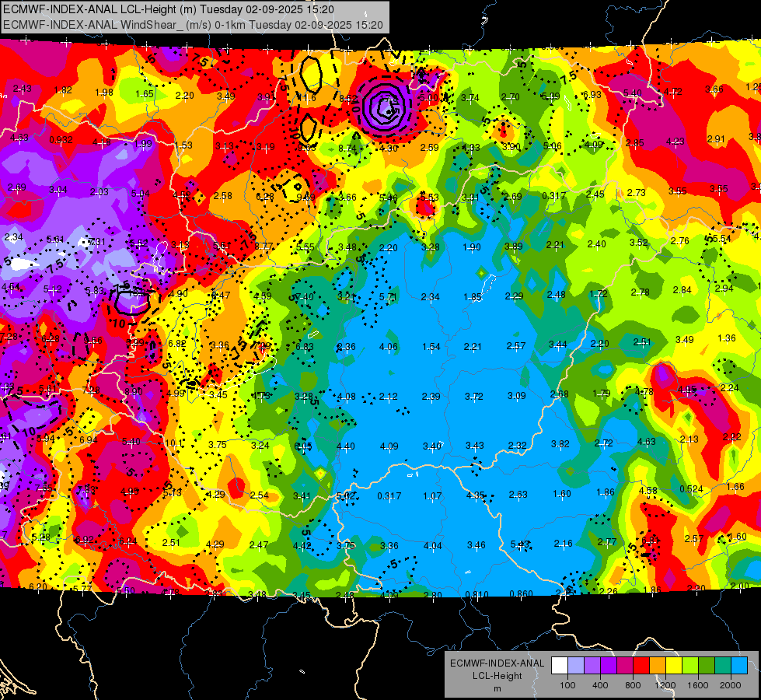This screenshot has width=761, height=700.
Task: Click the map value '1.36'
Action: tap(727, 338)
